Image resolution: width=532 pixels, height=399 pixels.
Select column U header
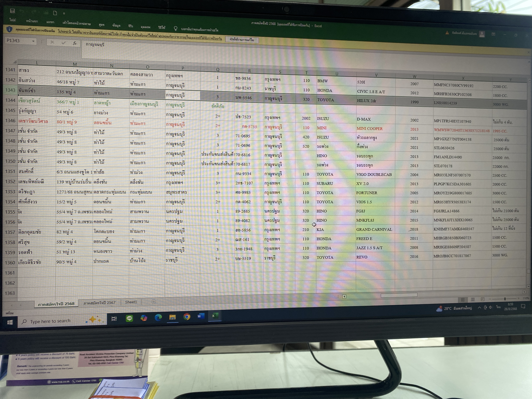[x=337, y=74]
